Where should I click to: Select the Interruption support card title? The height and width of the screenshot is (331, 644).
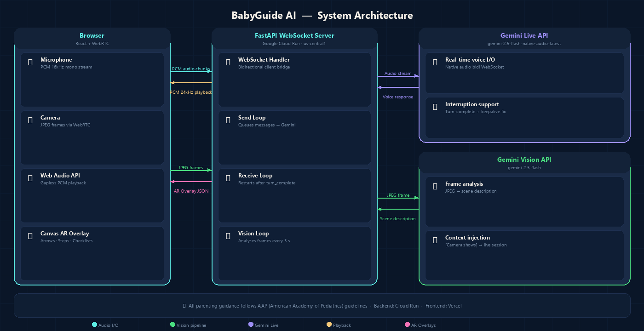coord(472,104)
